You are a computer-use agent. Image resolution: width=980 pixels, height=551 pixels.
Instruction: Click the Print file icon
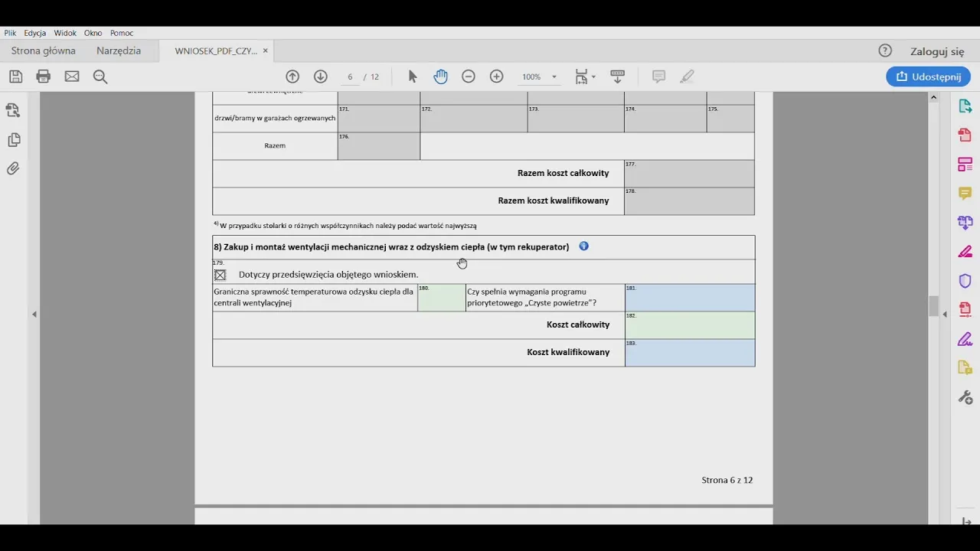(44, 77)
